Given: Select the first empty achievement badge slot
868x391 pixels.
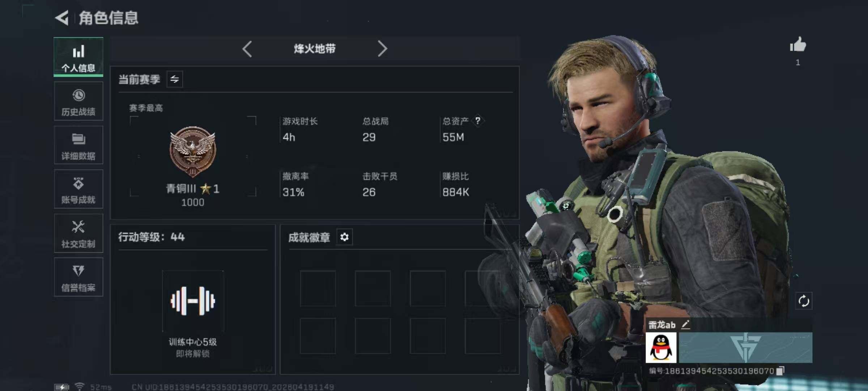Looking at the screenshot, I should pyautogui.click(x=318, y=289).
